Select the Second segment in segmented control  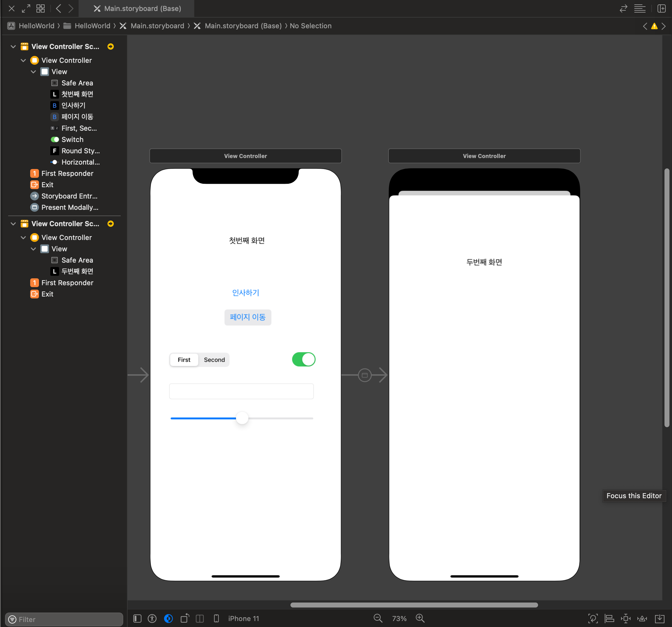pyautogui.click(x=214, y=360)
